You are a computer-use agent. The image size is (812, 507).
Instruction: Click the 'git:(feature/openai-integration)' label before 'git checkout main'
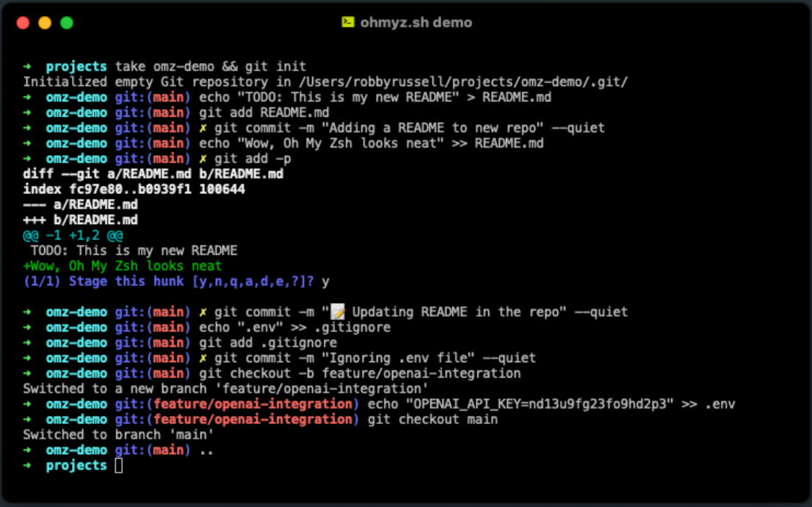point(237,420)
